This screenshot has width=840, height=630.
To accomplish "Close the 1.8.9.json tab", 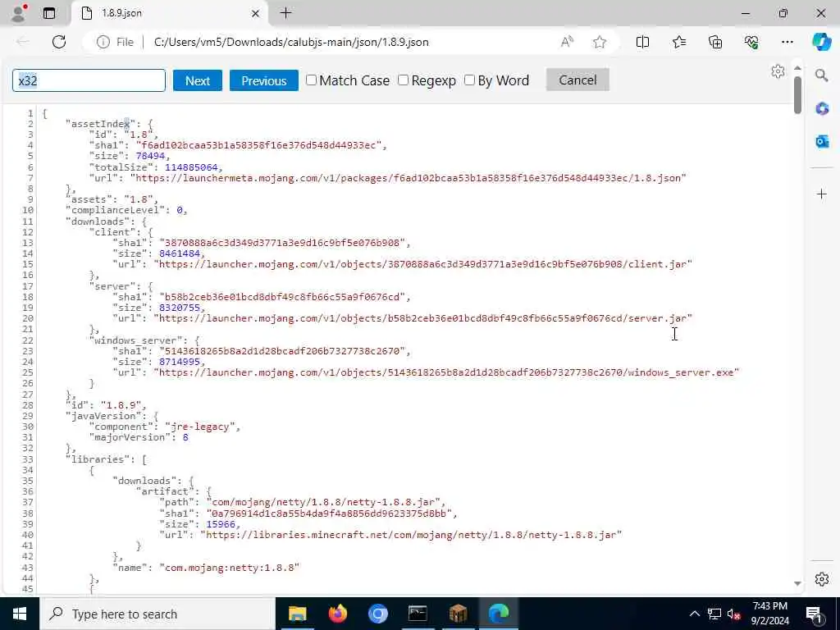I will click(256, 13).
